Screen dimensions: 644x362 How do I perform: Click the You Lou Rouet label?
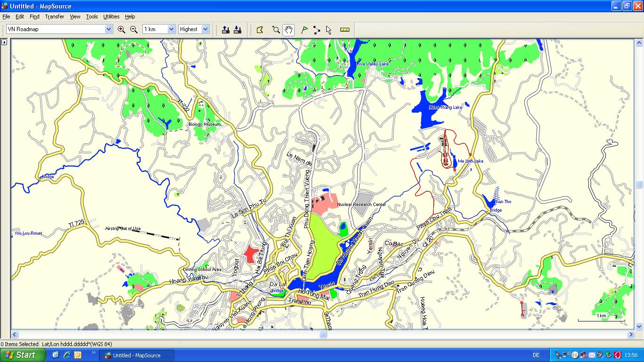(x=28, y=233)
